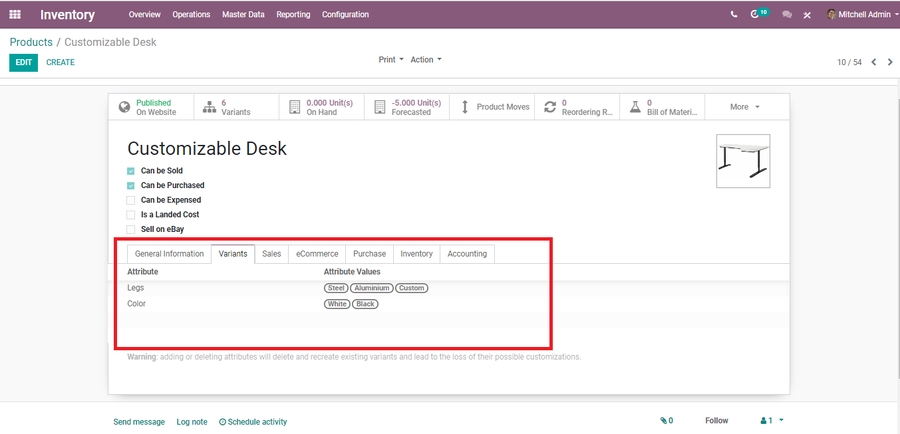The width and height of the screenshot is (900, 434).
Task: Enable the Sell on eBay checkbox
Action: (131, 229)
